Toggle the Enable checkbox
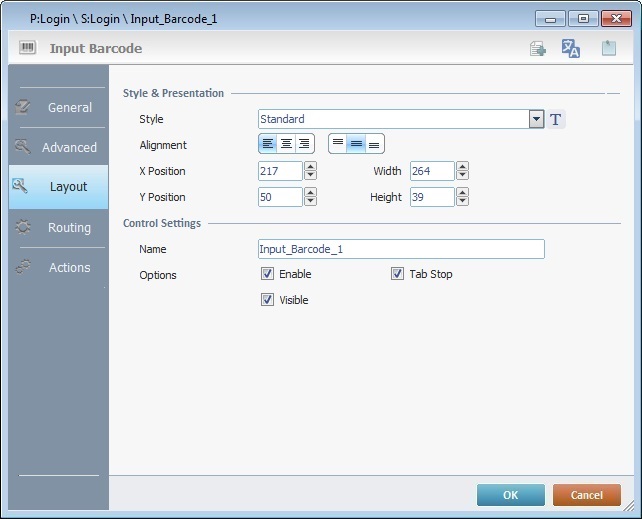This screenshot has height=519, width=642. (267, 274)
